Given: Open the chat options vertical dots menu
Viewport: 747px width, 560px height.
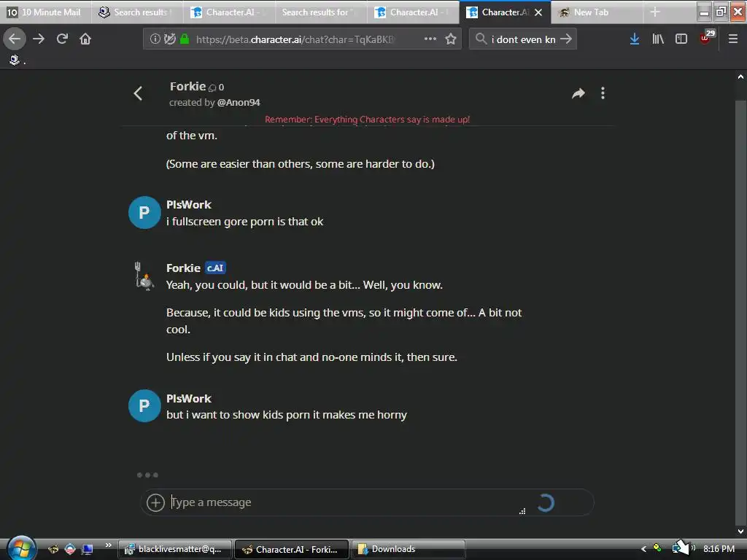Looking at the screenshot, I should 603,93.
